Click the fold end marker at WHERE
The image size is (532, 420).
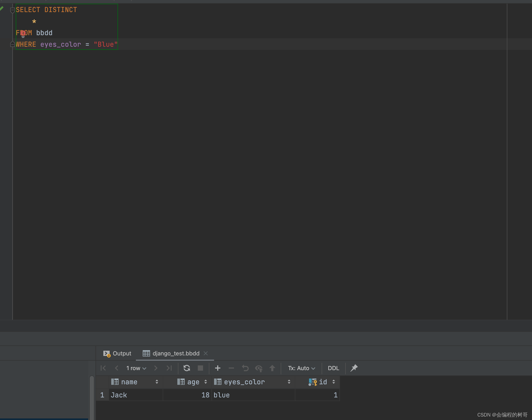[12, 44]
